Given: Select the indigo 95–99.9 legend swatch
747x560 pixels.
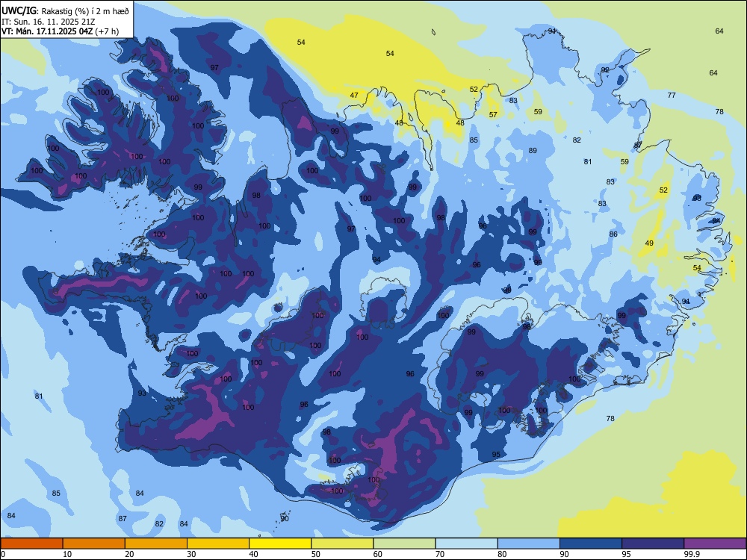Looking at the screenshot, I should pos(653,544).
